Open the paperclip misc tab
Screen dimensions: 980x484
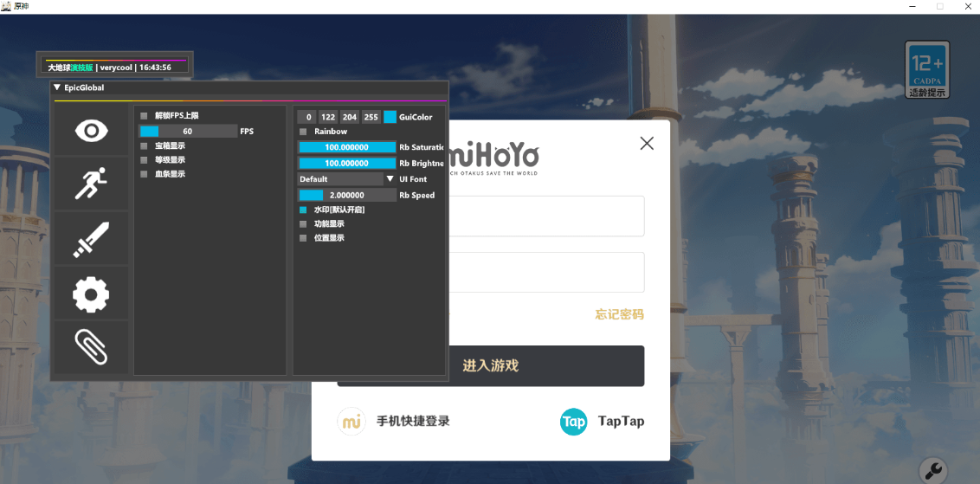91,347
